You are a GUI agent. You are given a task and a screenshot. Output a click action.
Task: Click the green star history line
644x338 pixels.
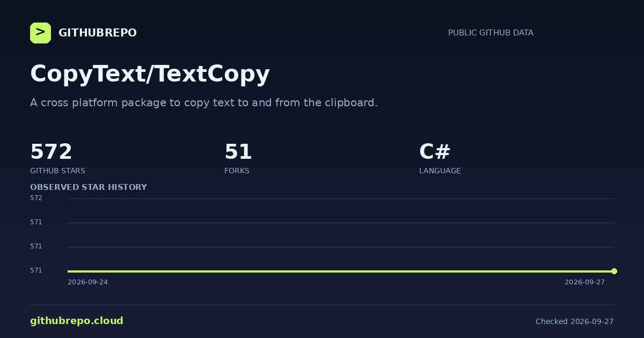(x=341, y=271)
